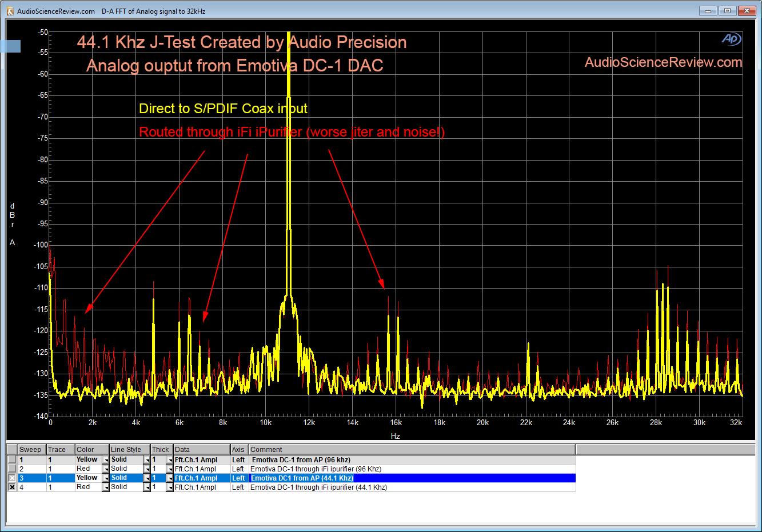Click graph title '44.1 Khz J-Test Created by Audio Precision'
This screenshot has width=762, height=532.
pos(242,42)
